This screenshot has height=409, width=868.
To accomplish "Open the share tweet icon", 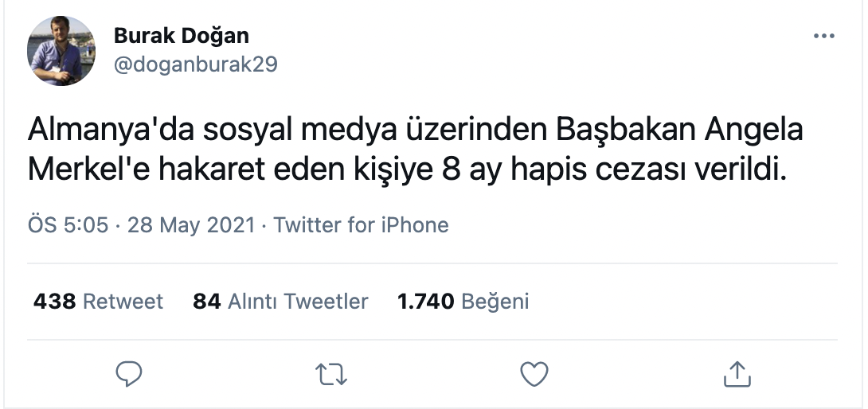I will pyautogui.click(x=737, y=374).
